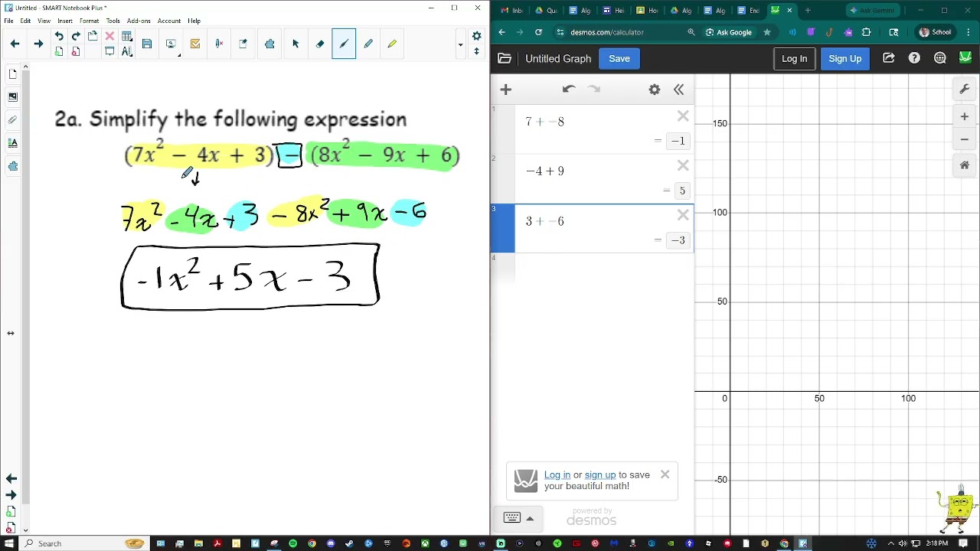Undo last action in SMART Notebook

(59, 37)
